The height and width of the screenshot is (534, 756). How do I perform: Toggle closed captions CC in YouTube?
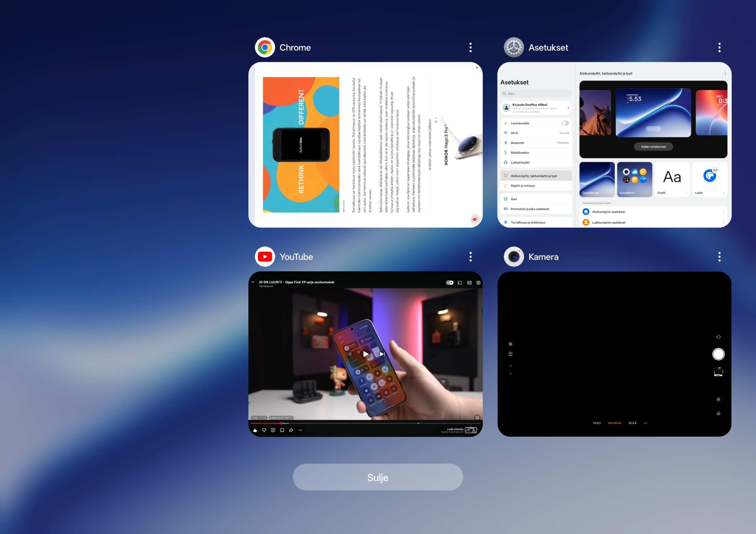pyautogui.click(x=469, y=283)
